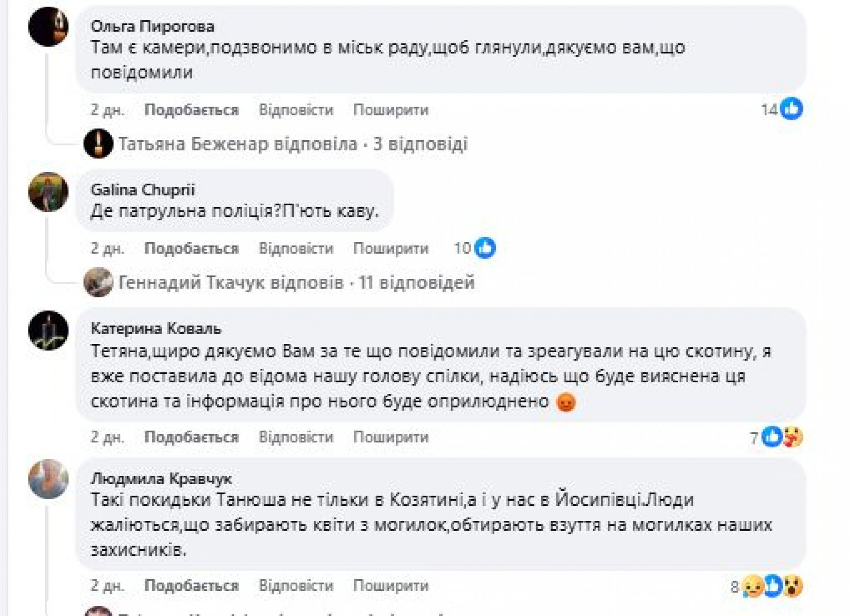Share Galina Chuprii's comment via Поширити
This screenshot has width=850, height=616.
point(390,248)
